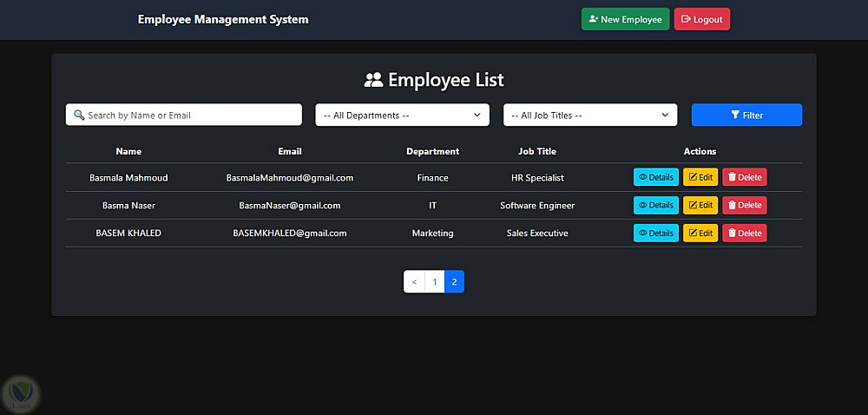The height and width of the screenshot is (415, 868).
Task: Click the name BASEM KHALED
Action: [128, 233]
